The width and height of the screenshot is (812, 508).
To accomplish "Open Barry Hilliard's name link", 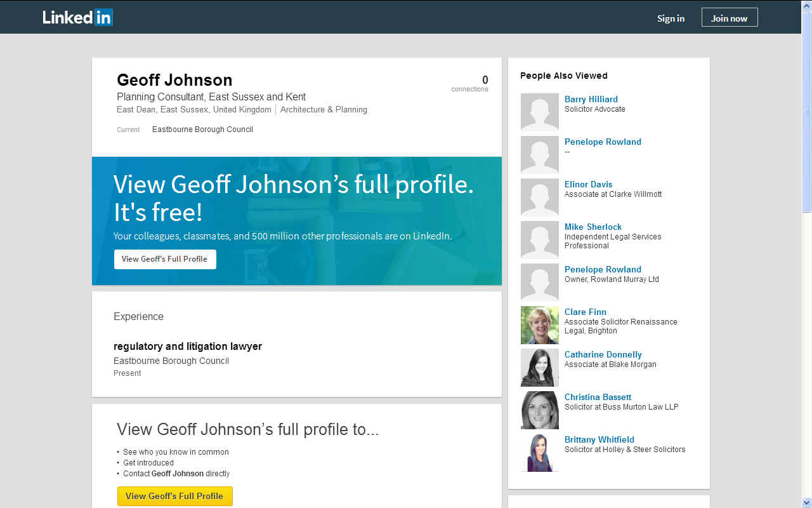I will (x=591, y=99).
